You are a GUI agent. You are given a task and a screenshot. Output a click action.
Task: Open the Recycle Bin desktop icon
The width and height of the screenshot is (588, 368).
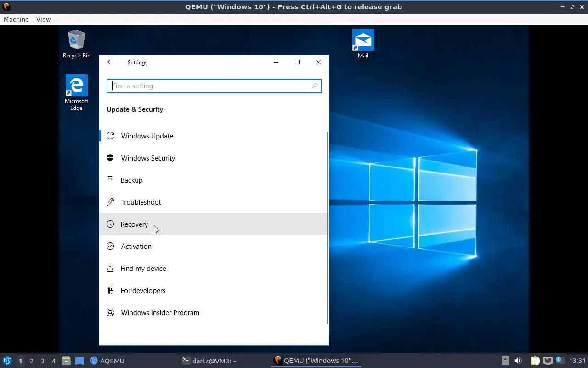76,44
